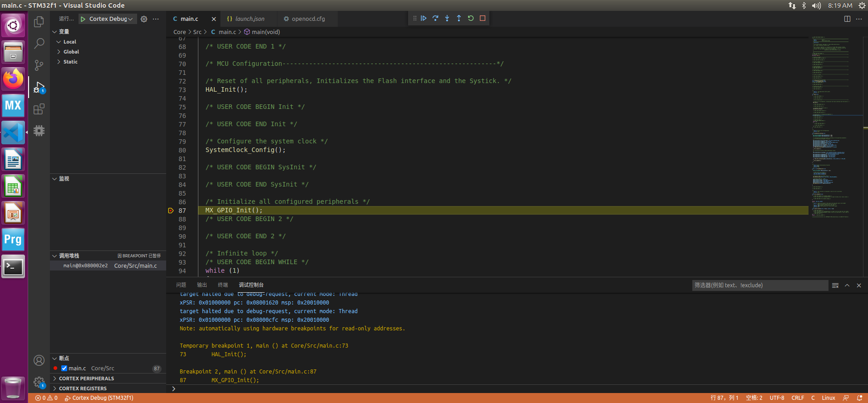Open the 问题 problems panel tab
The width and height of the screenshot is (868, 403).
point(181,285)
